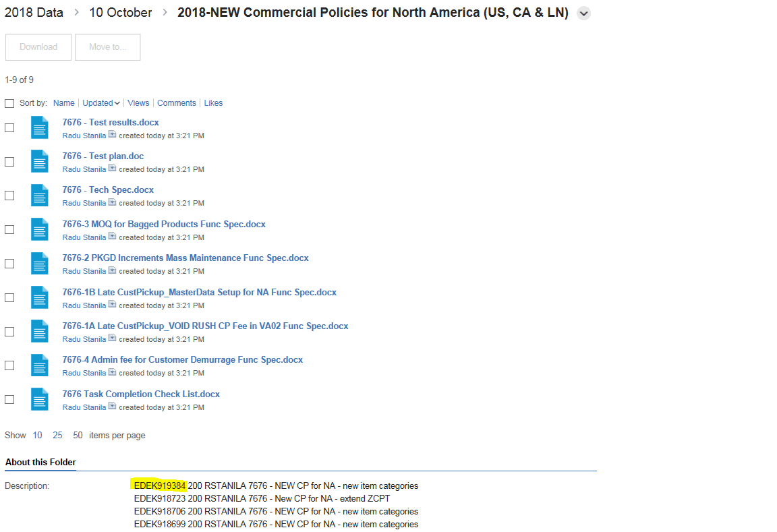Expand the folder title dropdown arrow

tap(584, 13)
